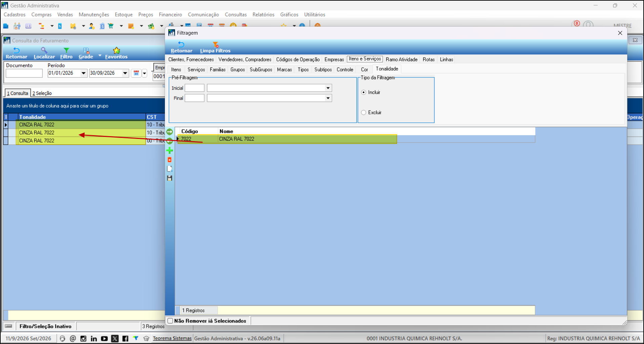Click the green right-arrow add selection icon
The width and height of the screenshot is (644, 344).
170,132
